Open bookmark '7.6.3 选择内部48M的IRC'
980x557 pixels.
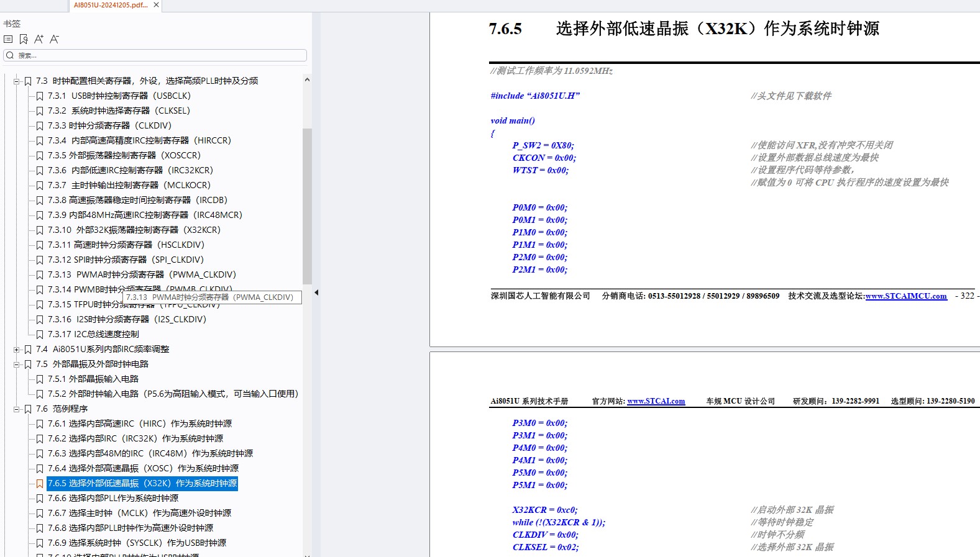pyautogui.click(x=150, y=453)
